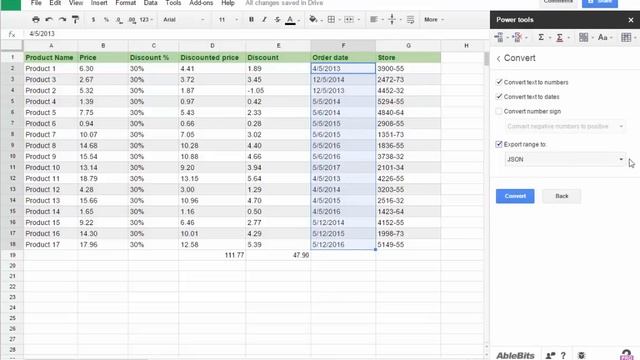The image size is (640, 360).
Task: Click the AbleBits contact people icon
Action: [x=550, y=355]
